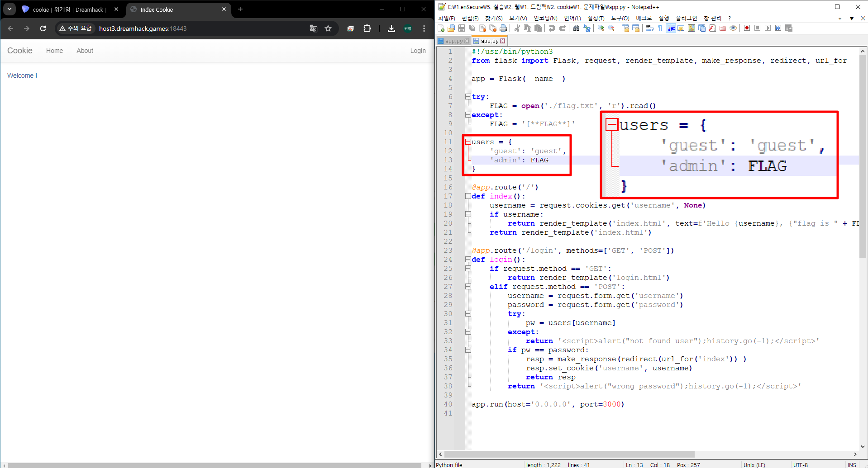
Task: Collapse def login() fold marker at line 24
Action: pos(468,259)
